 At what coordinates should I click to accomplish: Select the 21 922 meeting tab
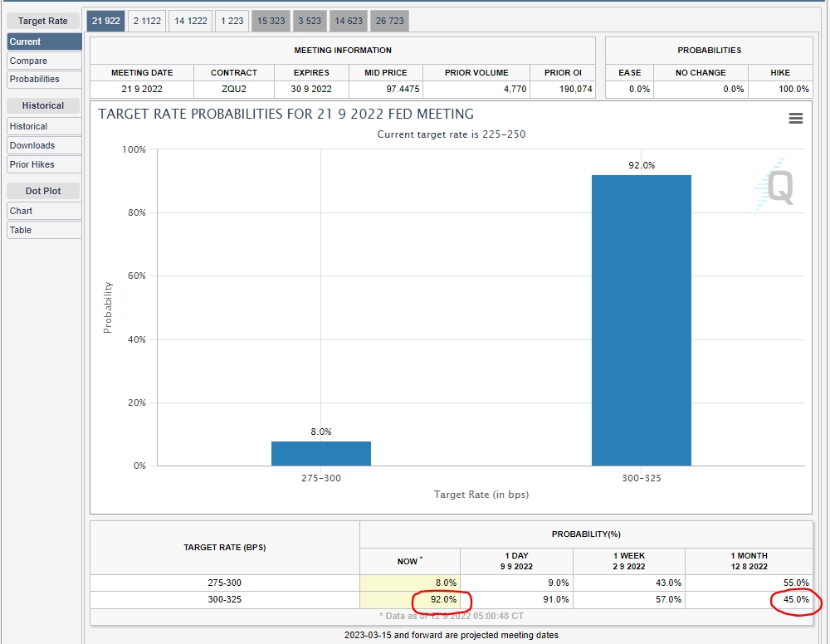[106, 22]
